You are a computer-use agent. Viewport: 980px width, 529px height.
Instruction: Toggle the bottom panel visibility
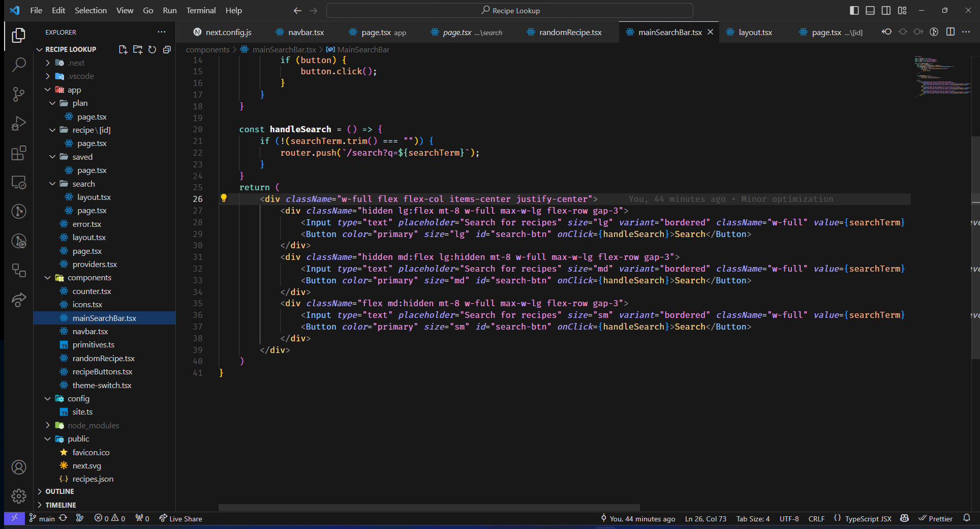[x=870, y=10]
